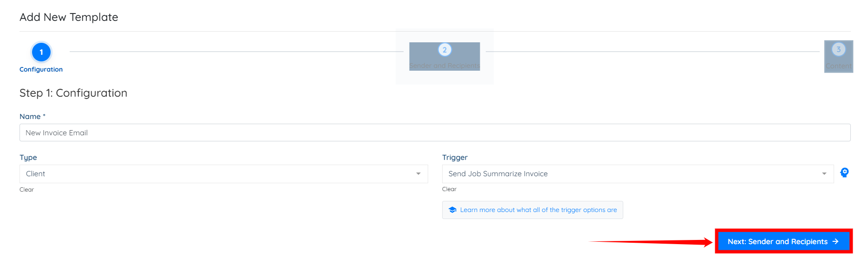Click the Add New Template heading

click(69, 17)
